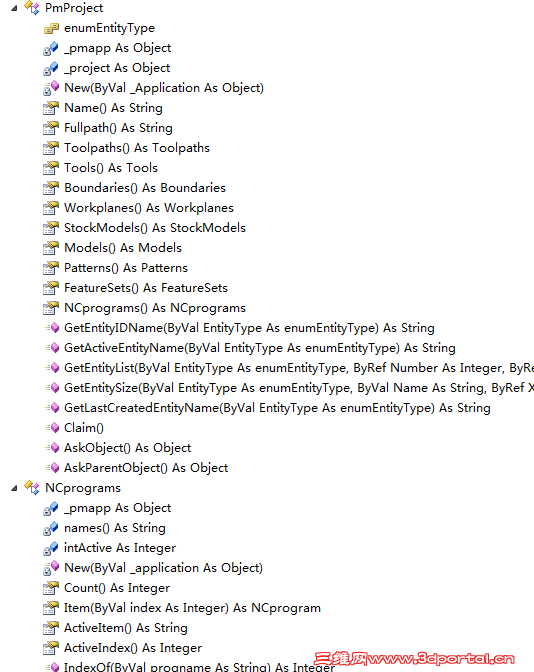This screenshot has height=672, width=534.
Task: Click the property icon beside Count() As Integer
Action: (x=51, y=588)
